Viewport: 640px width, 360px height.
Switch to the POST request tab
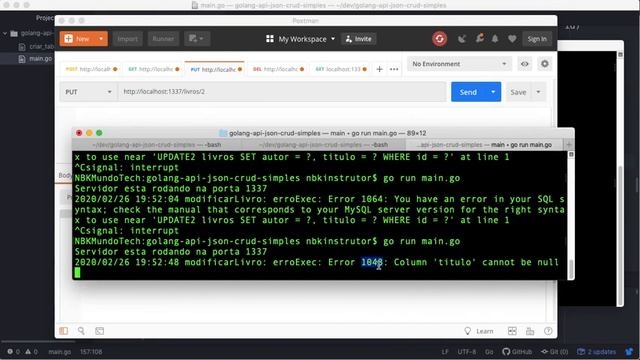point(91,69)
